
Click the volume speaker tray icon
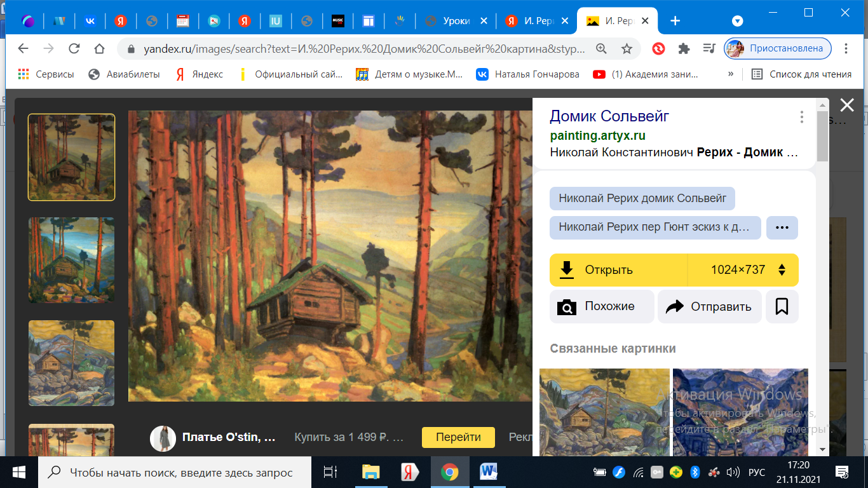[732, 472]
